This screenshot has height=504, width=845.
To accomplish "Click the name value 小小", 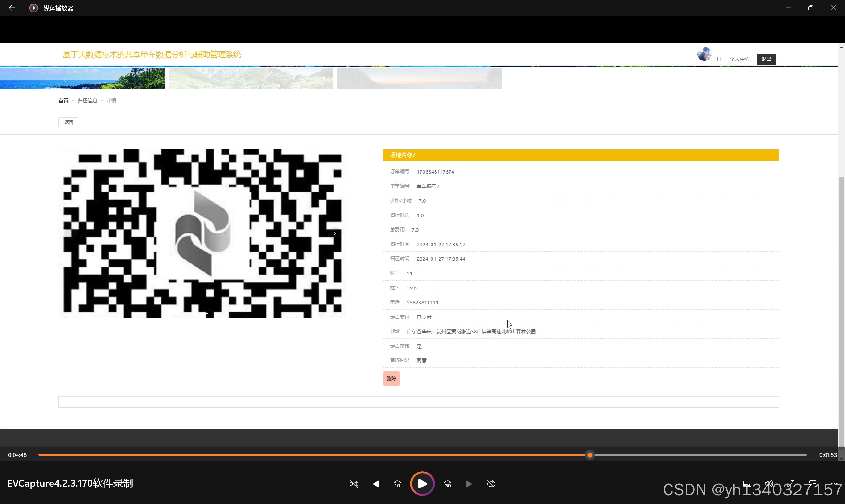I will (411, 288).
